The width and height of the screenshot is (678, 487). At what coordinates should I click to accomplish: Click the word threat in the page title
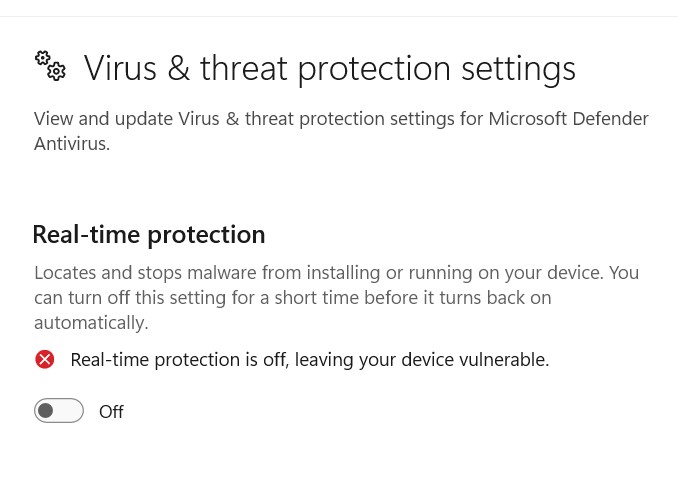243,69
